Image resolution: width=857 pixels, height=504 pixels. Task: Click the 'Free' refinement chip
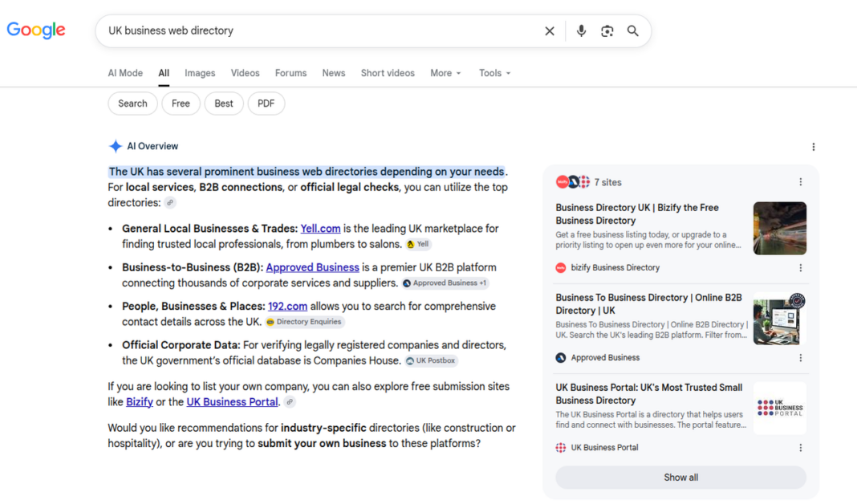pos(181,104)
